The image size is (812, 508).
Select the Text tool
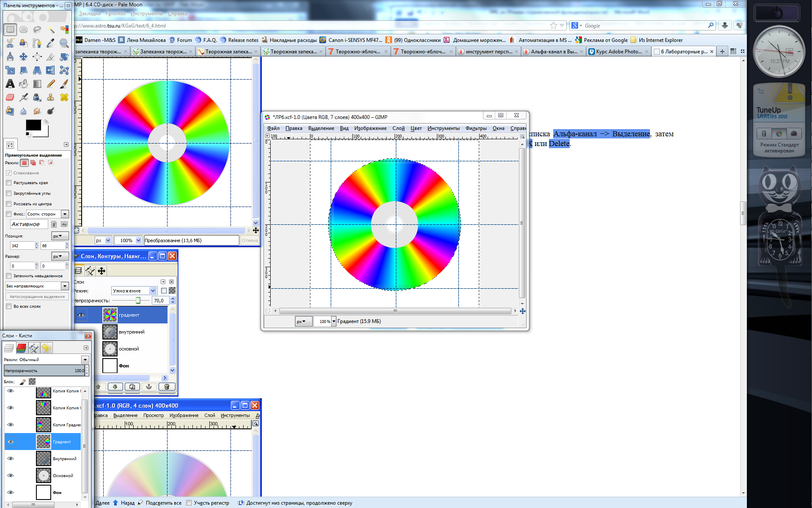(x=10, y=84)
